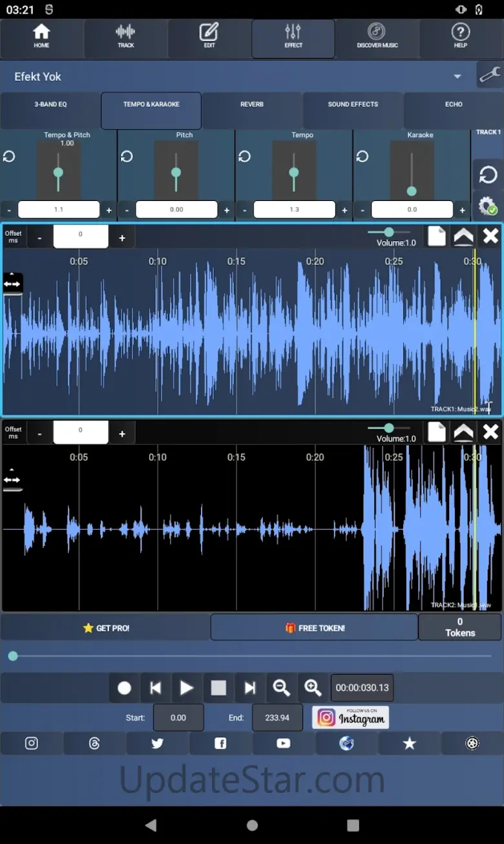Screen dimensions: 504x844
Task: Open the YouTube icon in the social bar
Action: click(283, 743)
